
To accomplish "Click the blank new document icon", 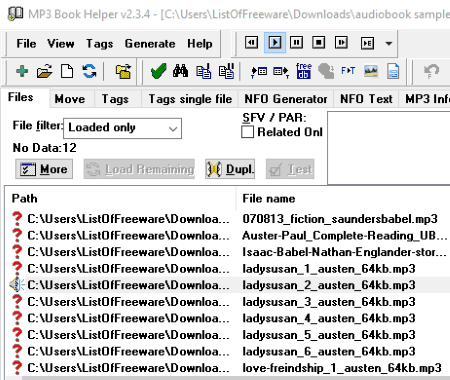I will [x=67, y=71].
